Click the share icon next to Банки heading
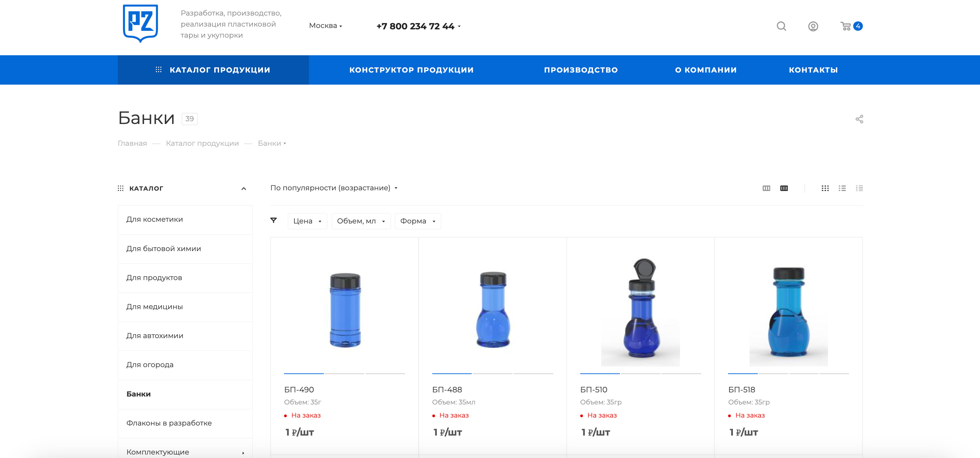980x458 pixels. (859, 119)
